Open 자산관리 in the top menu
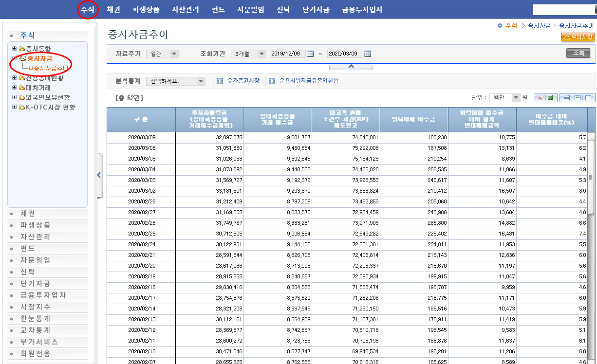Image resolution: width=597 pixels, height=364 pixels. [185, 9]
